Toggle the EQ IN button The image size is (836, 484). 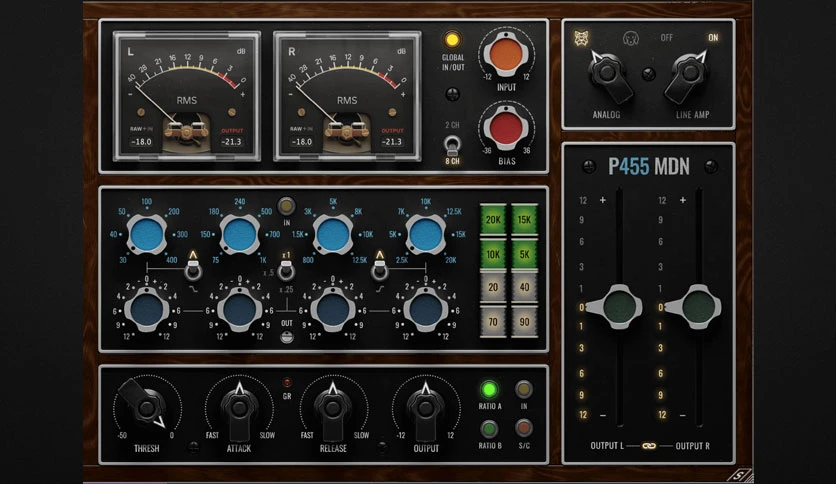(x=286, y=206)
